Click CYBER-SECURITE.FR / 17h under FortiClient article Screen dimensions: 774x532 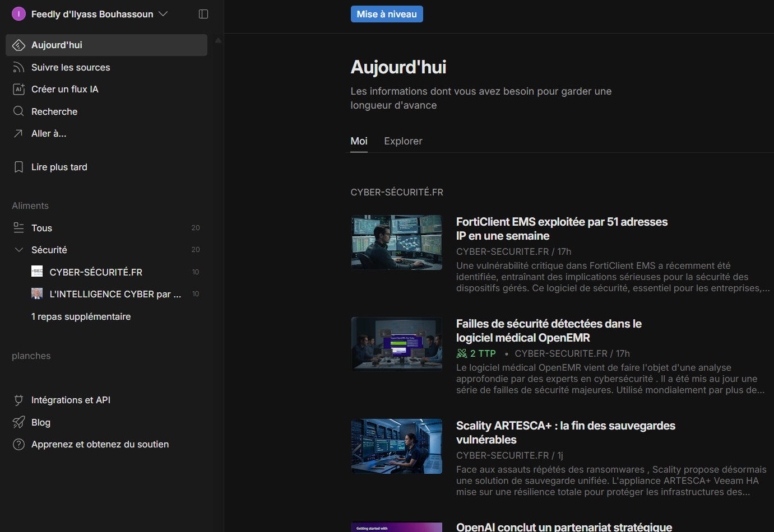click(513, 252)
